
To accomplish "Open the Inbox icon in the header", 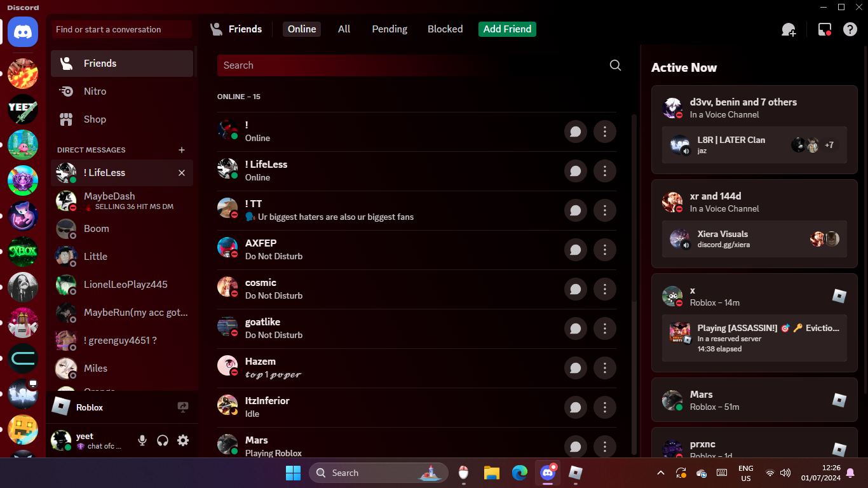I will 824,29.
